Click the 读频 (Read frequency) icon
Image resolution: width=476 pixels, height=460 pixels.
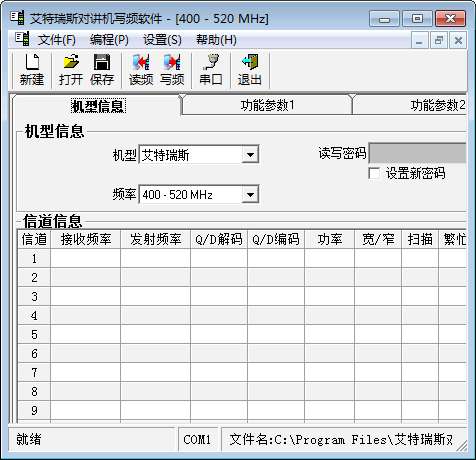click(x=141, y=70)
